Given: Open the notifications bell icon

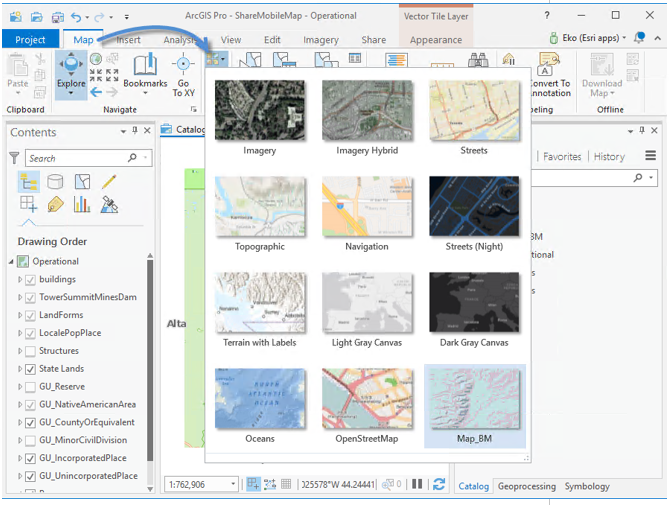Looking at the screenshot, I should click(639, 38).
